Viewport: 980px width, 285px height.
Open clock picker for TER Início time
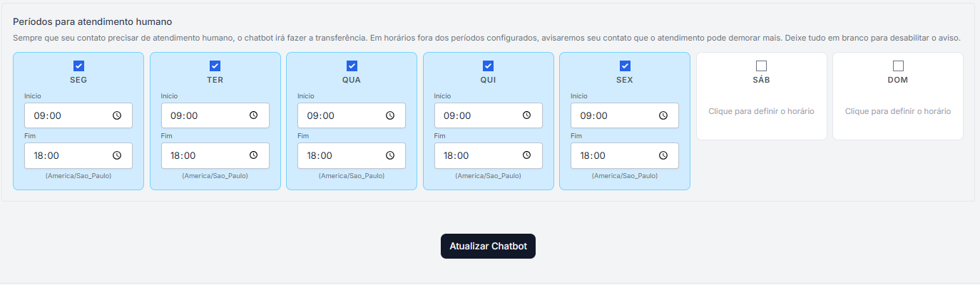tap(253, 115)
